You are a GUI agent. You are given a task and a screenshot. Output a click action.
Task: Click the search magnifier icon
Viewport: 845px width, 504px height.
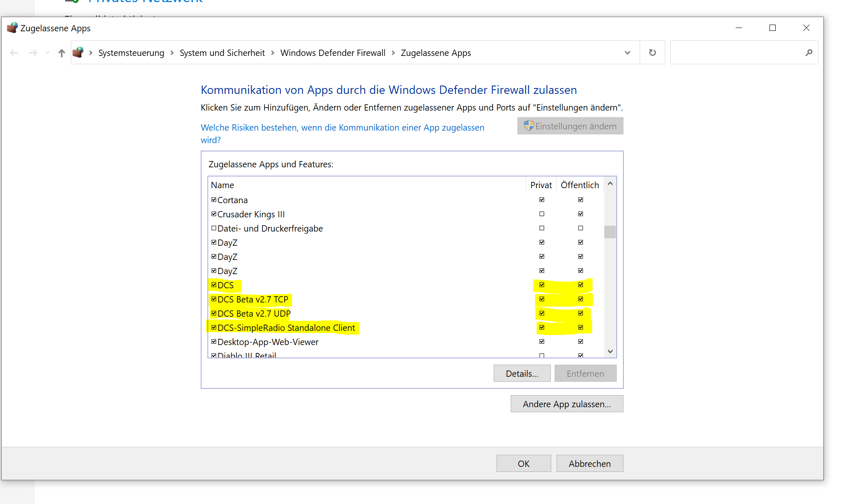[809, 53]
